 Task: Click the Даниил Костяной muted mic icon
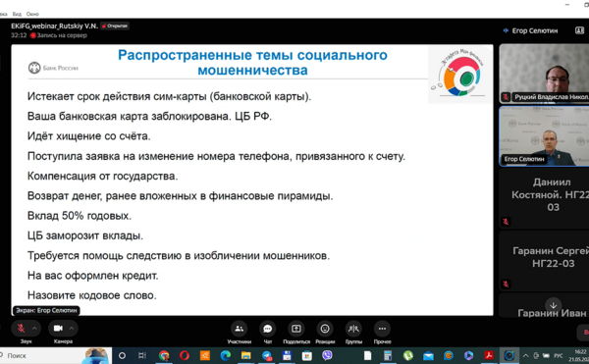[506, 222]
